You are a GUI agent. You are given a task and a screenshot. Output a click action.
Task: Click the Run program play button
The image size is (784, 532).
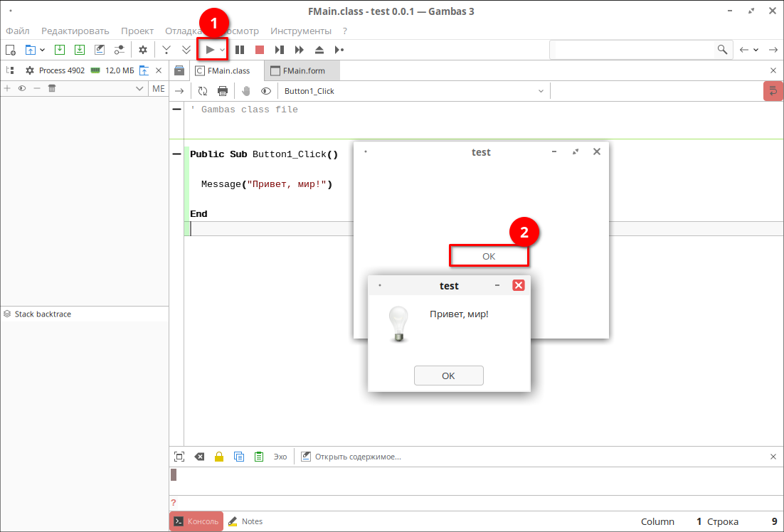click(x=210, y=50)
